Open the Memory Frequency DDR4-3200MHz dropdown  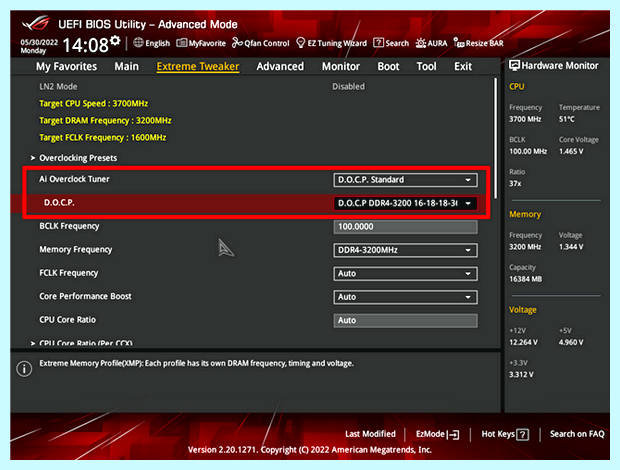coord(405,250)
